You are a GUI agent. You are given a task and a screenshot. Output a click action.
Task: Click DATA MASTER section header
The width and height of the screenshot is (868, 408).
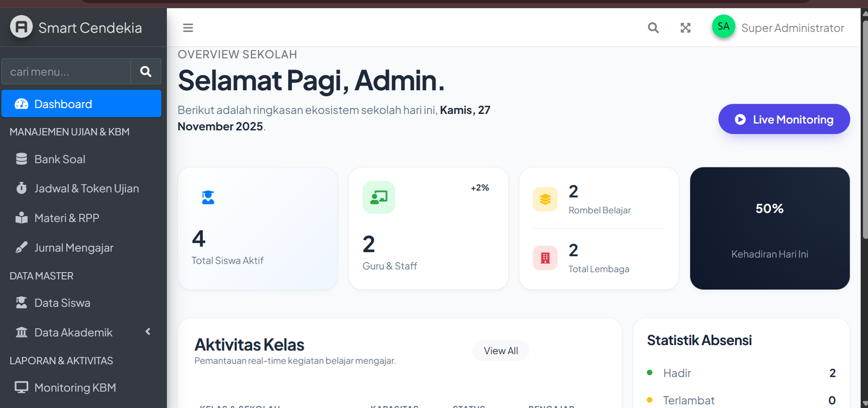coord(41,276)
